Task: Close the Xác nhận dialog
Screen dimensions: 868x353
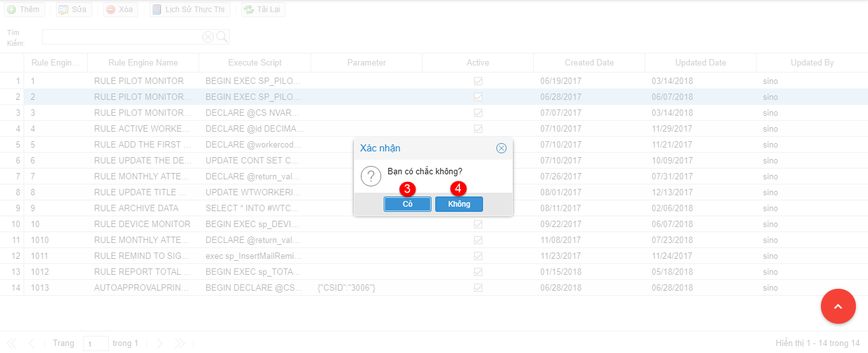Action: tap(501, 148)
